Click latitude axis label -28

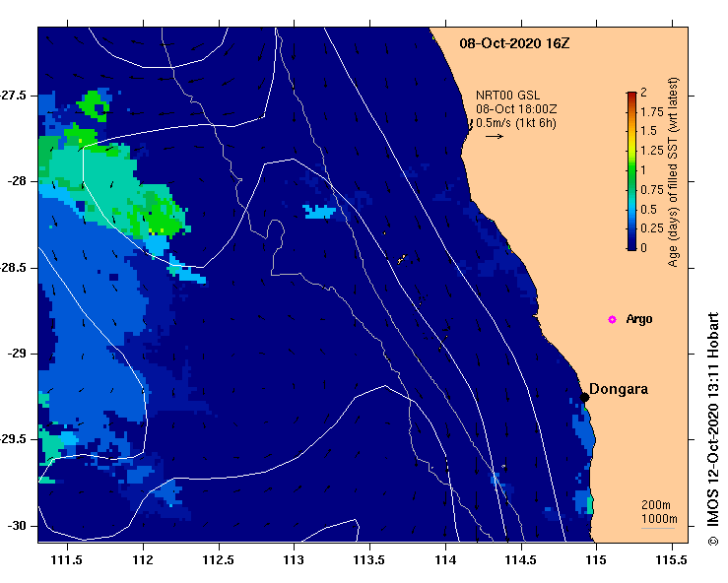(17, 181)
